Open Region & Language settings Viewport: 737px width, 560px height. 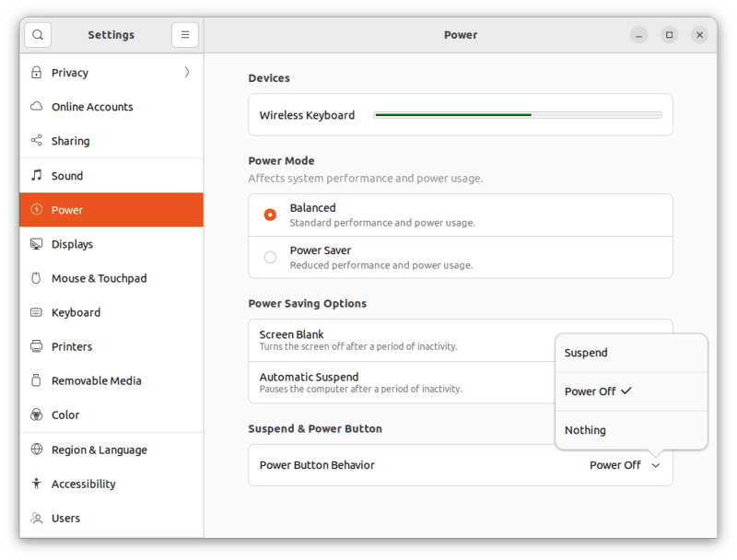111,449
